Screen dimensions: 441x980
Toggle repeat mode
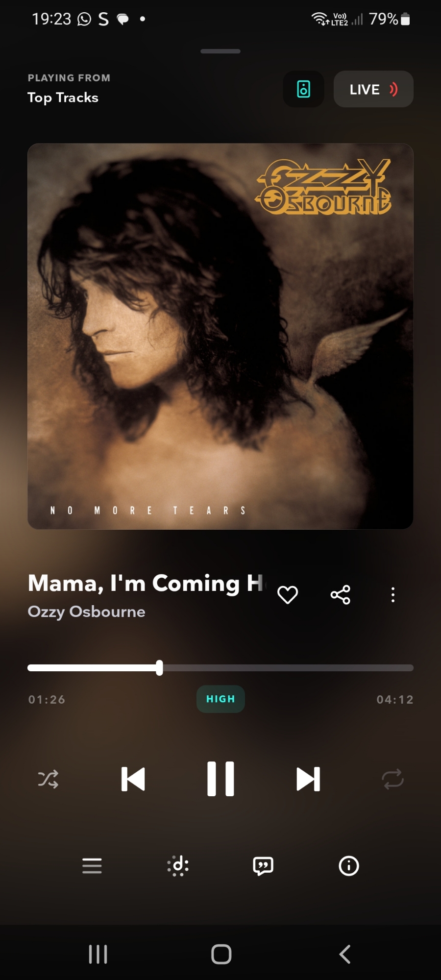[x=393, y=779]
